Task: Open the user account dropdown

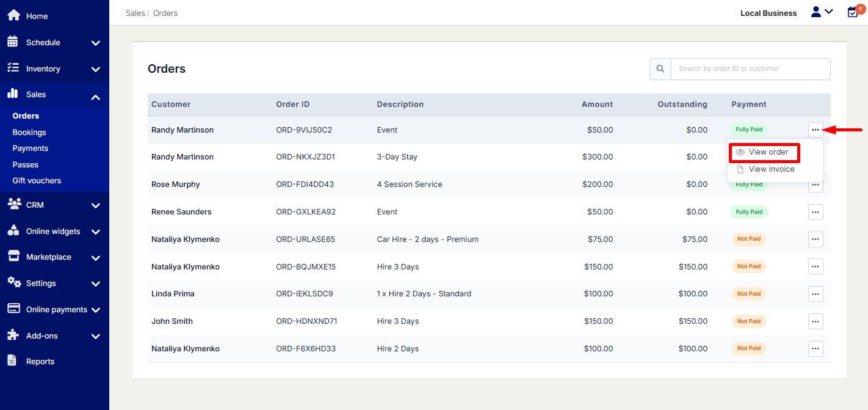Action: (821, 12)
